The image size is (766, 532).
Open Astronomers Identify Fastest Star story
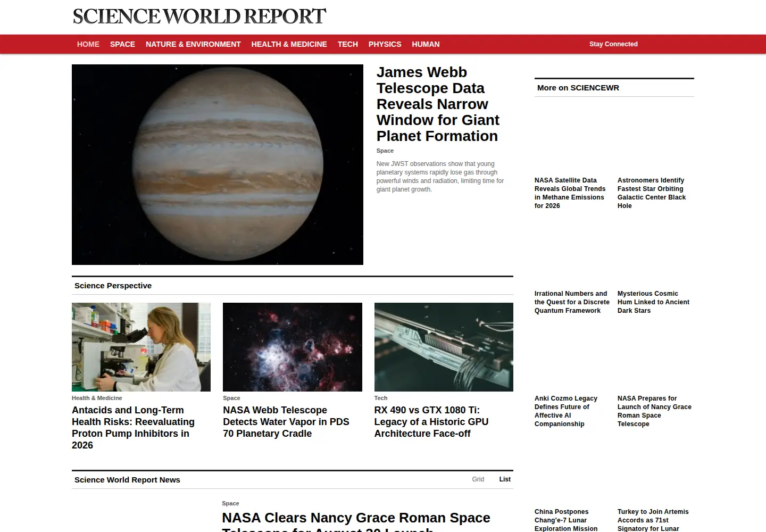tap(652, 193)
